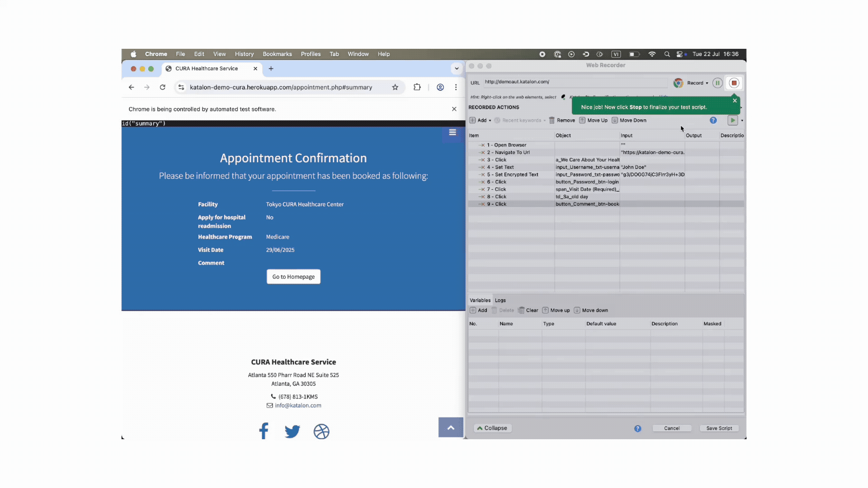Go back in Chrome
868x488 pixels.
(x=131, y=87)
